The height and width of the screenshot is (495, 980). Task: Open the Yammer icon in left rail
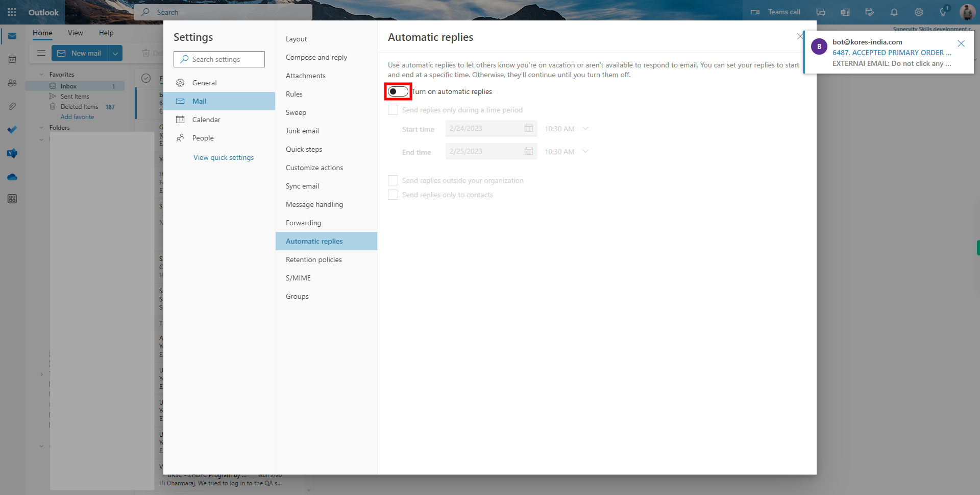12,153
